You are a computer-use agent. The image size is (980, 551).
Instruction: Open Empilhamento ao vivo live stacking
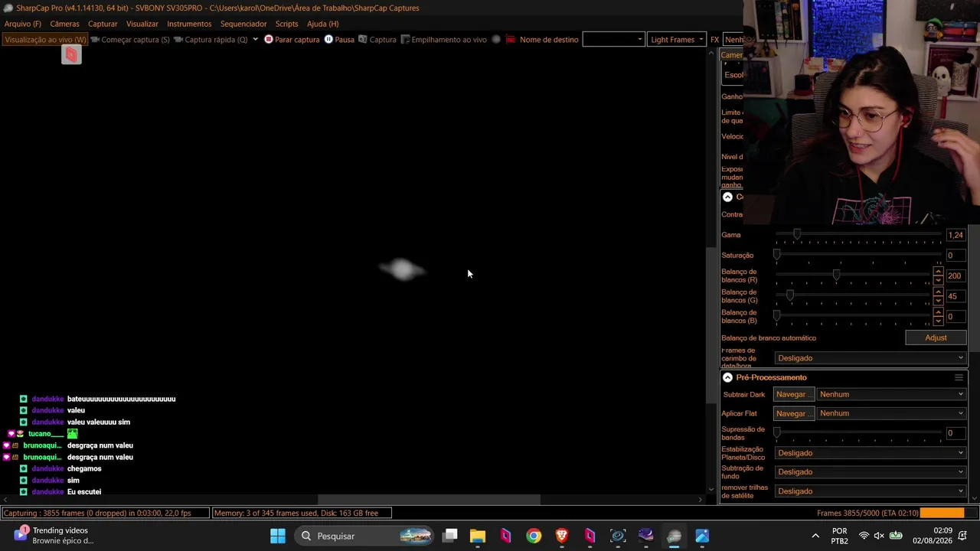(x=444, y=39)
